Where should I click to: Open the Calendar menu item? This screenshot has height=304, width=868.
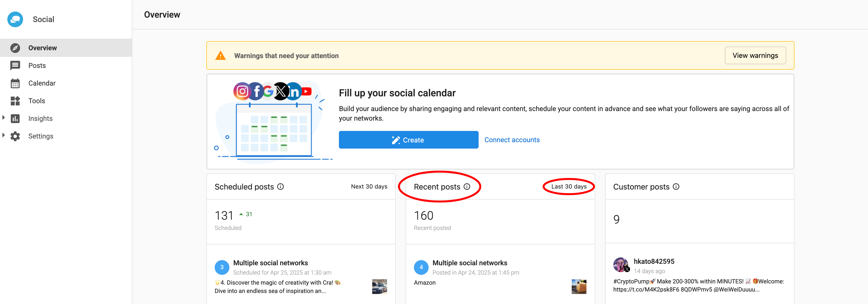(42, 83)
